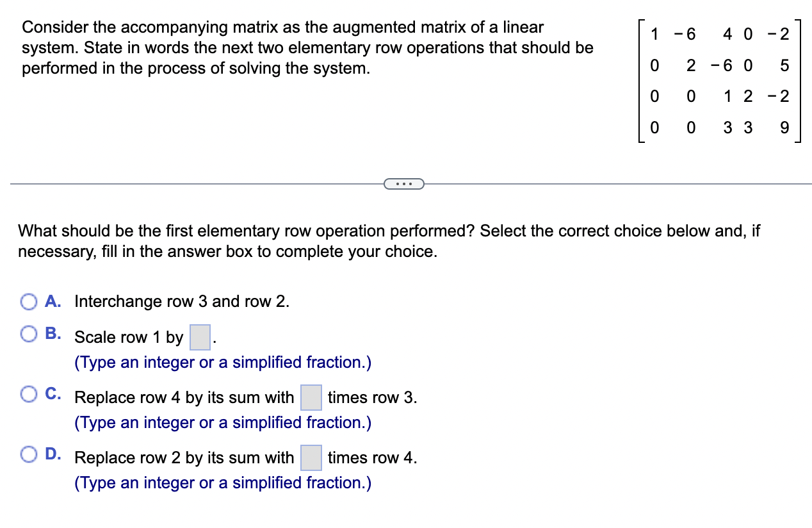Pick option D to replace row 2
The height and width of the screenshot is (528, 812).
[x=29, y=454]
